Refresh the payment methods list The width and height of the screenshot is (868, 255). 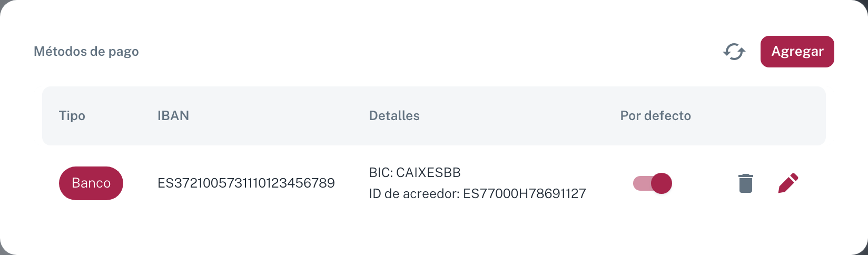pos(734,52)
